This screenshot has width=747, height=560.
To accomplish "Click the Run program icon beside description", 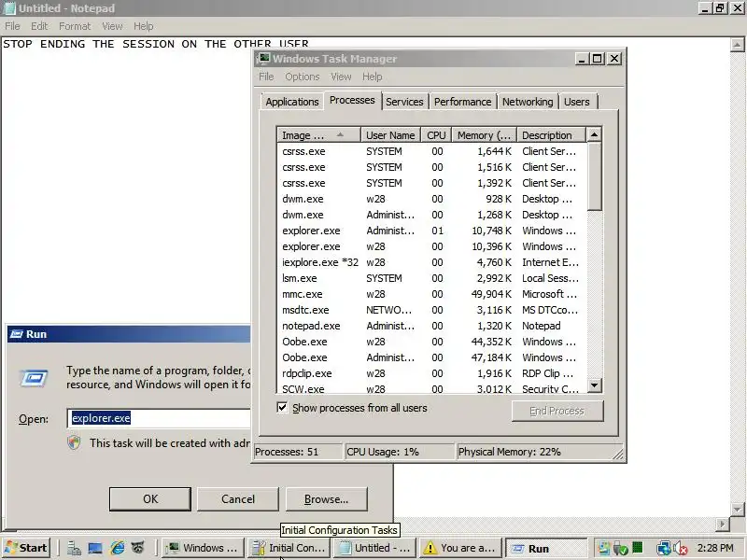I will point(34,379).
